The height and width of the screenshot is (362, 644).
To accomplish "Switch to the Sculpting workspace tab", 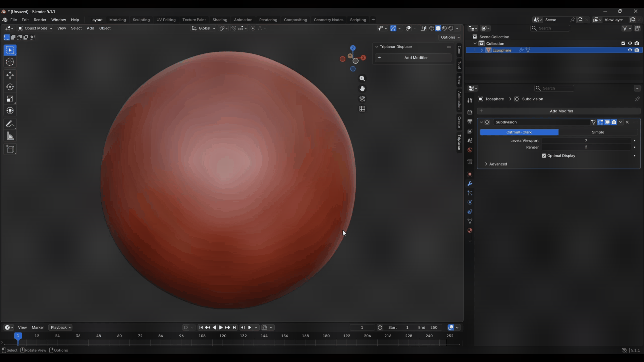I will (141, 20).
